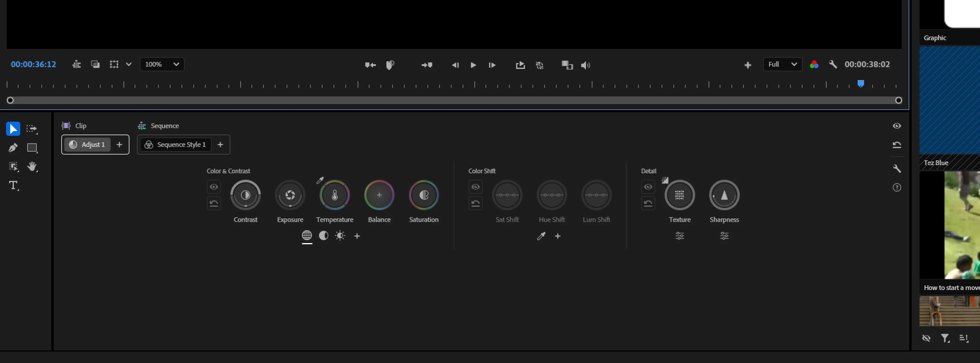This screenshot has height=363, width=980.
Task: Open the Texture settings sliders icon
Action: pos(680,236)
